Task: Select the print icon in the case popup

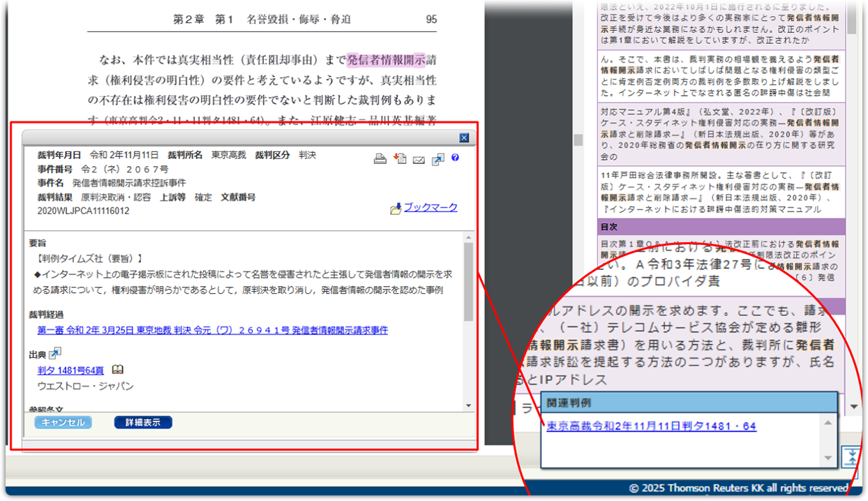Action: [x=380, y=158]
